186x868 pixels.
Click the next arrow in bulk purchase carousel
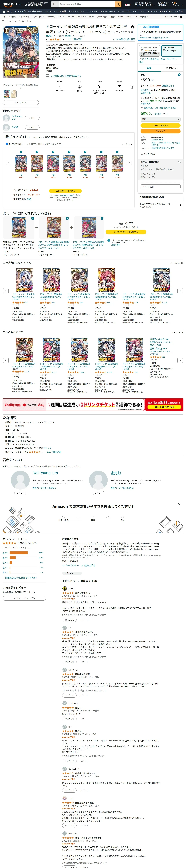tap(129, 162)
